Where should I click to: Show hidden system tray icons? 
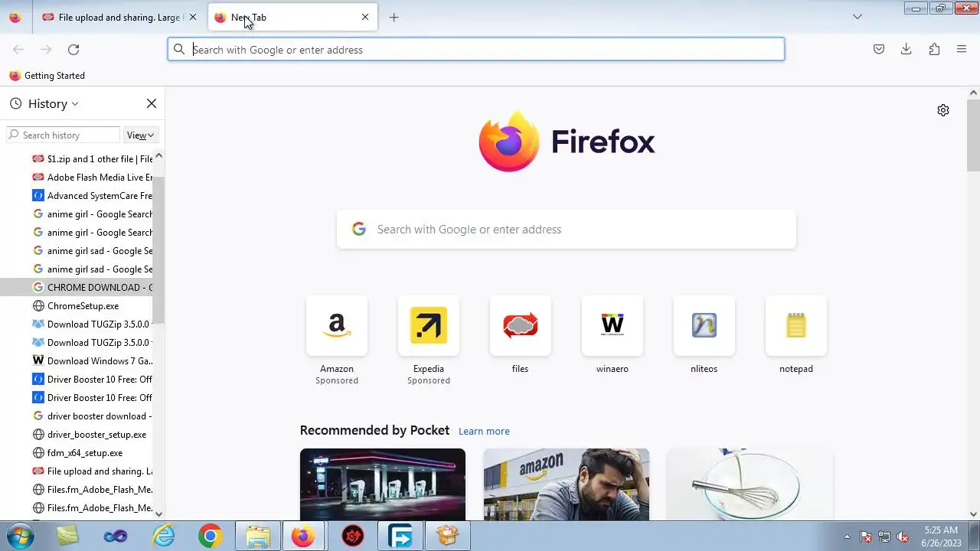click(847, 537)
